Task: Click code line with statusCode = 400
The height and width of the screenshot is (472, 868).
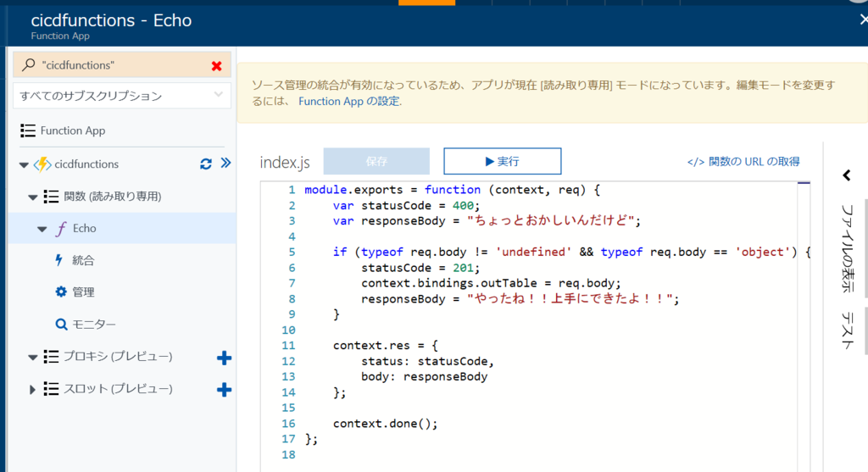Action: (x=406, y=205)
